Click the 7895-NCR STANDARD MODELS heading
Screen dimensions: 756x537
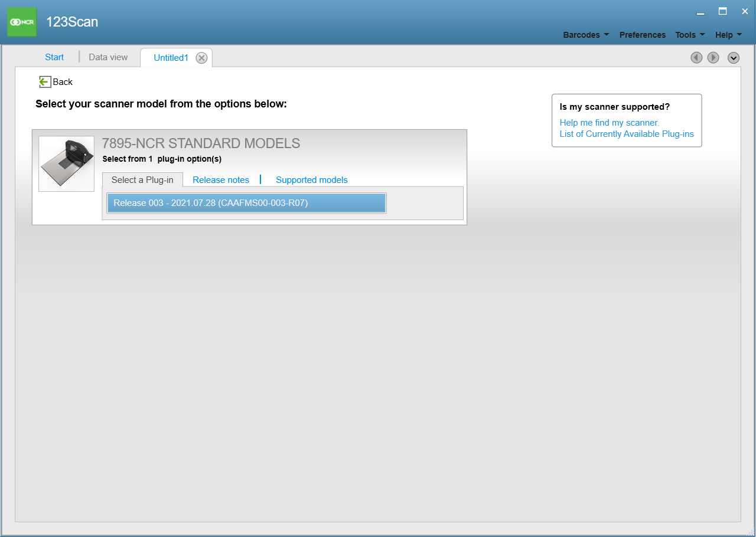click(x=201, y=143)
